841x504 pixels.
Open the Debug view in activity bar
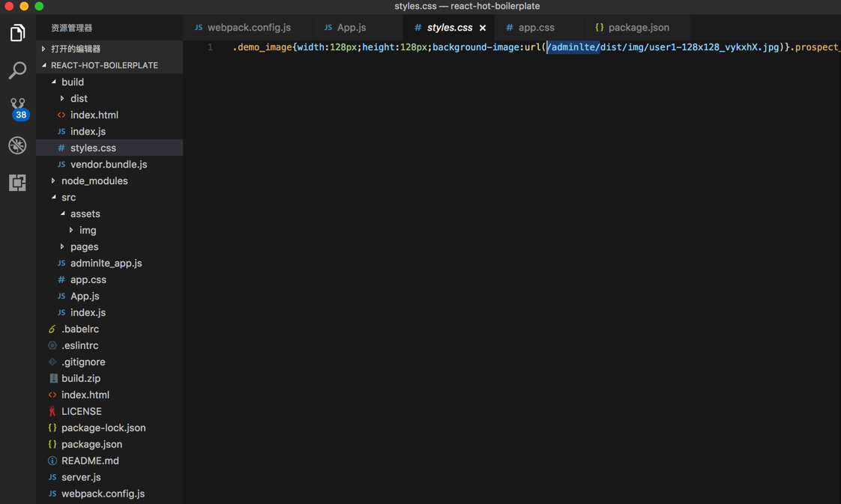[17, 145]
